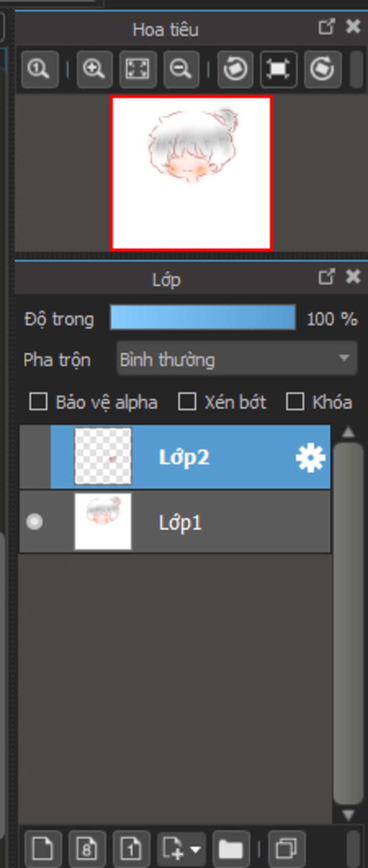
Task: Click the zoom out magnifier icon
Action: pos(181,69)
